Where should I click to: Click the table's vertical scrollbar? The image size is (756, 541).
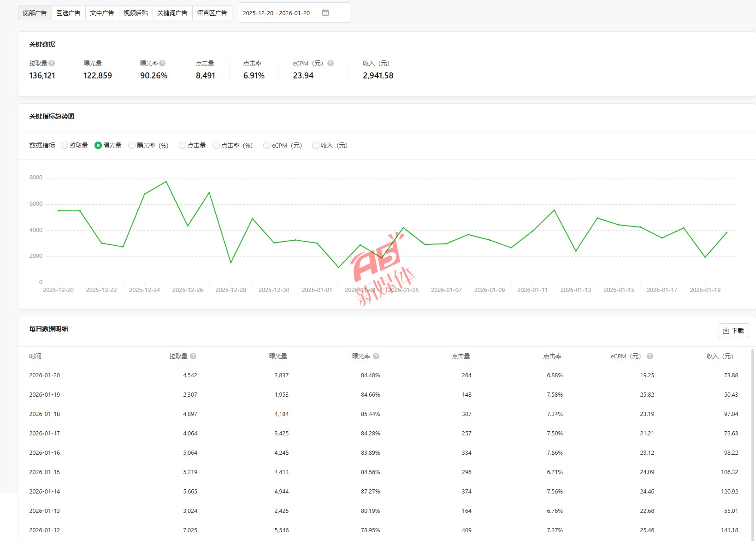point(753,415)
